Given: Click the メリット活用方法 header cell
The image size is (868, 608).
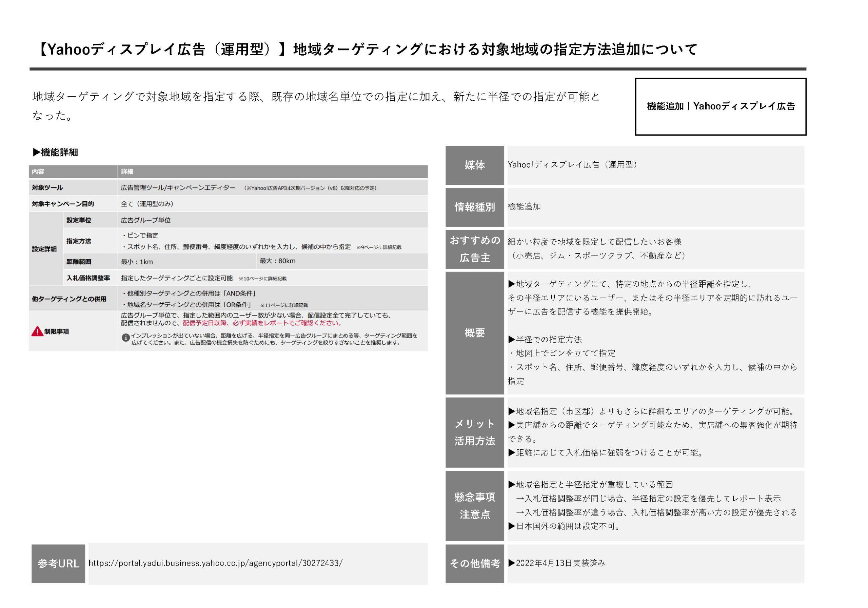Looking at the screenshot, I should click(474, 432).
